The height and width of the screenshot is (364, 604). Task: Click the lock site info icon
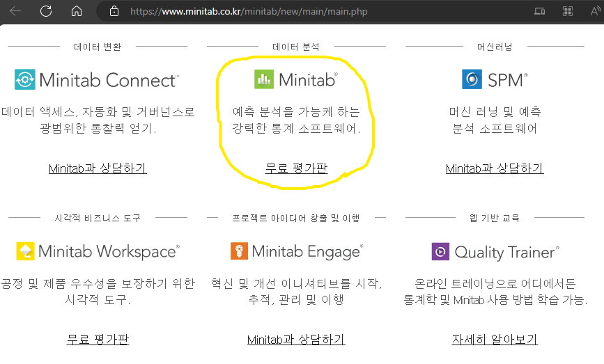[114, 11]
